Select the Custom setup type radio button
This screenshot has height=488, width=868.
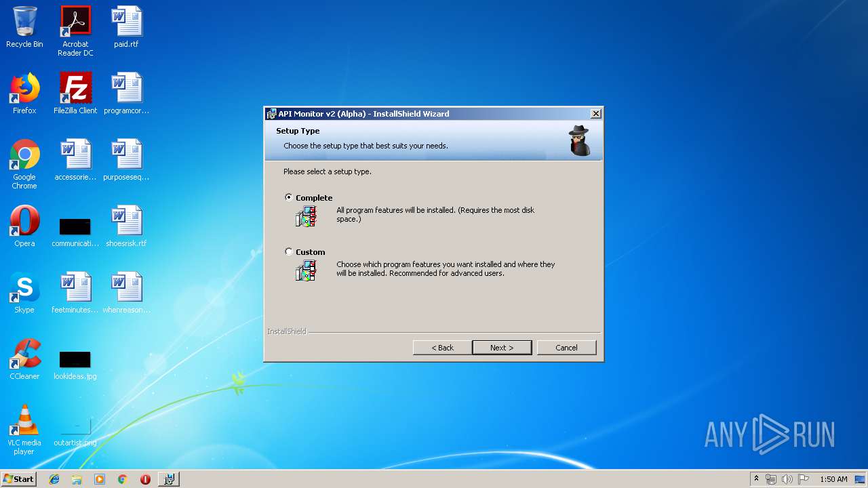289,251
